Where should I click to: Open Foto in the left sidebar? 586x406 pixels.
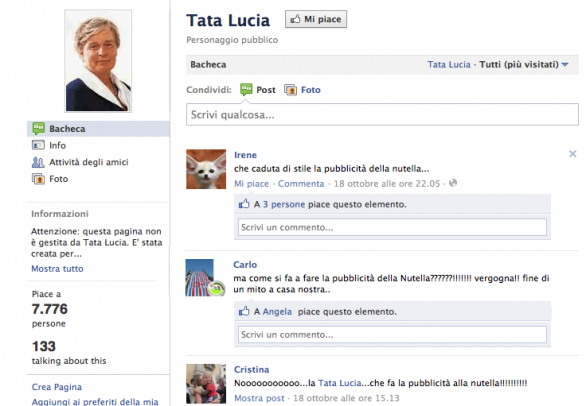coord(59,179)
